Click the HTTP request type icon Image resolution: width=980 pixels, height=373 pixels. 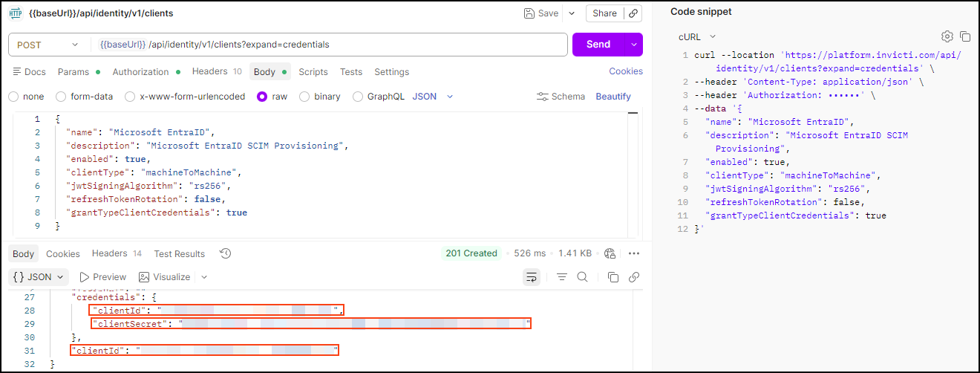[17, 13]
